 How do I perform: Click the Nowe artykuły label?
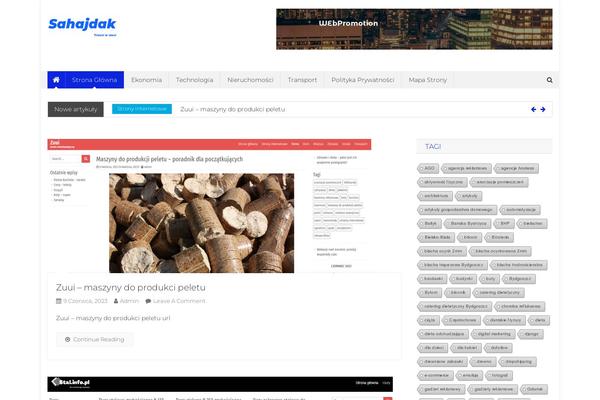pos(76,109)
